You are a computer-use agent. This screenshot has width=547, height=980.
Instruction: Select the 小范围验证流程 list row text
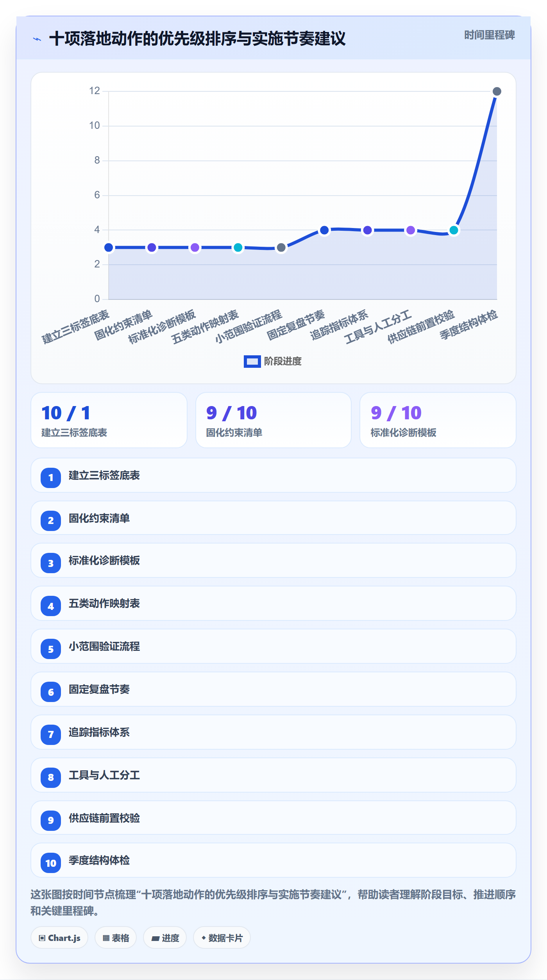[x=104, y=647]
